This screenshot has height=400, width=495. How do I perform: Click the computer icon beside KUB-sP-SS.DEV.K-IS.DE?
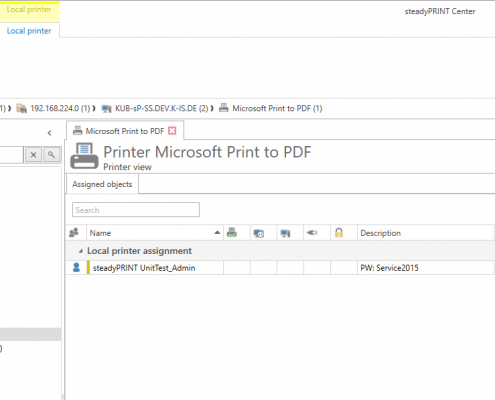coord(107,108)
